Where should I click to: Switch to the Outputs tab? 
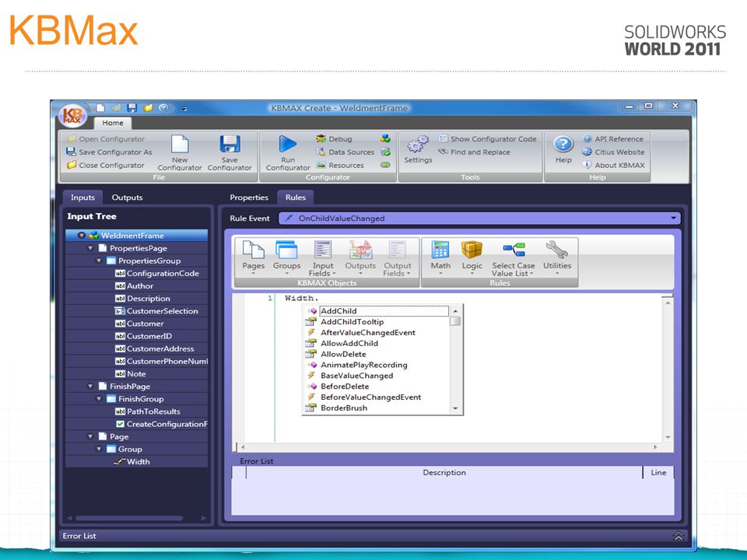point(127,198)
